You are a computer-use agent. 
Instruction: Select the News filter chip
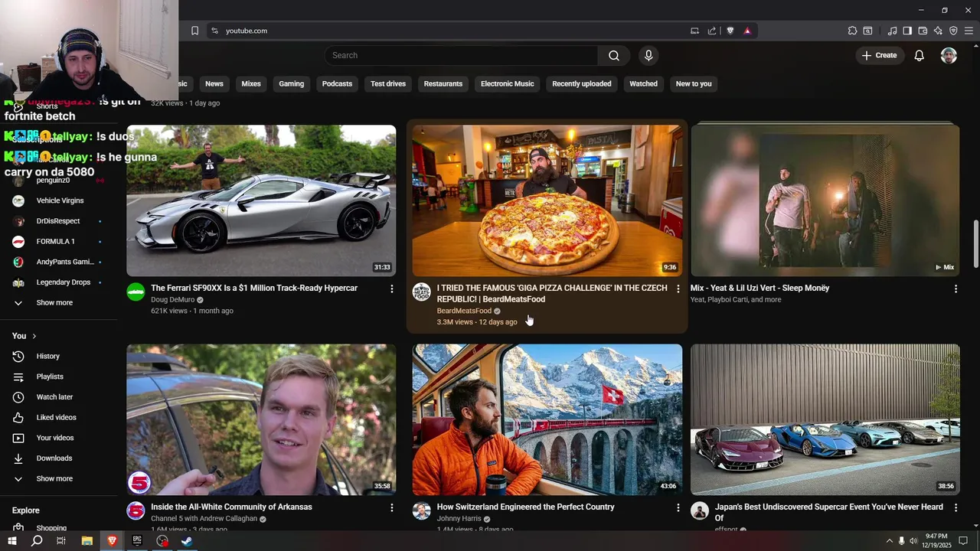(214, 83)
